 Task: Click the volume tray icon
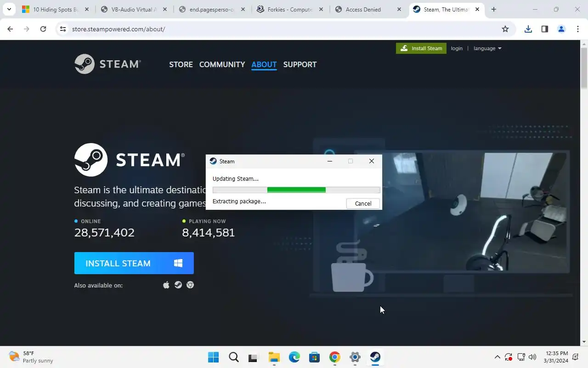coord(532,357)
